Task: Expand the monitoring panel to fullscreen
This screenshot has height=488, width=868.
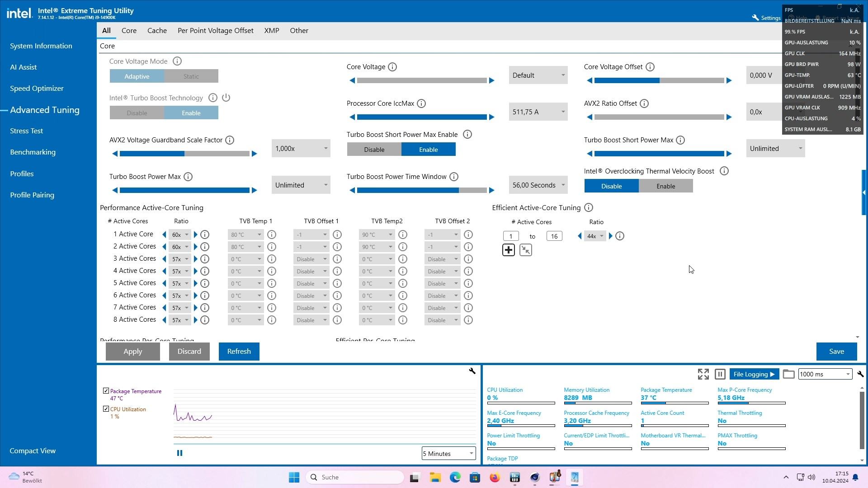Action: (703, 374)
